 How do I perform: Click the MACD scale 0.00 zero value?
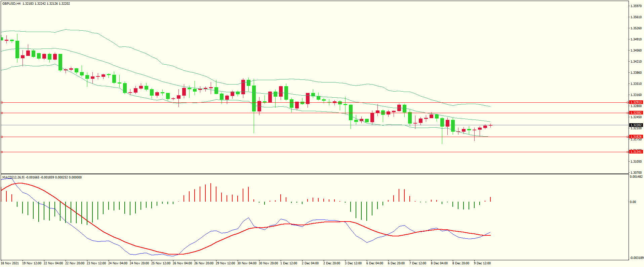(x=633, y=202)
